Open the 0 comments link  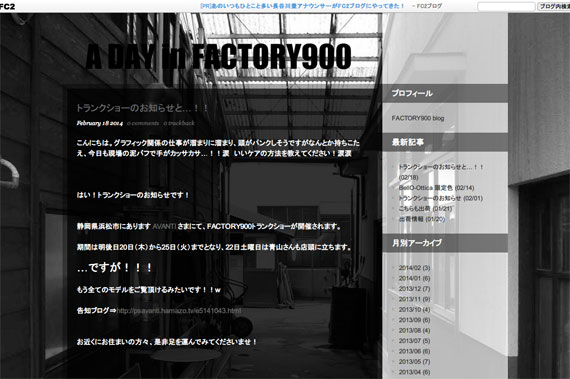coord(143,123)
